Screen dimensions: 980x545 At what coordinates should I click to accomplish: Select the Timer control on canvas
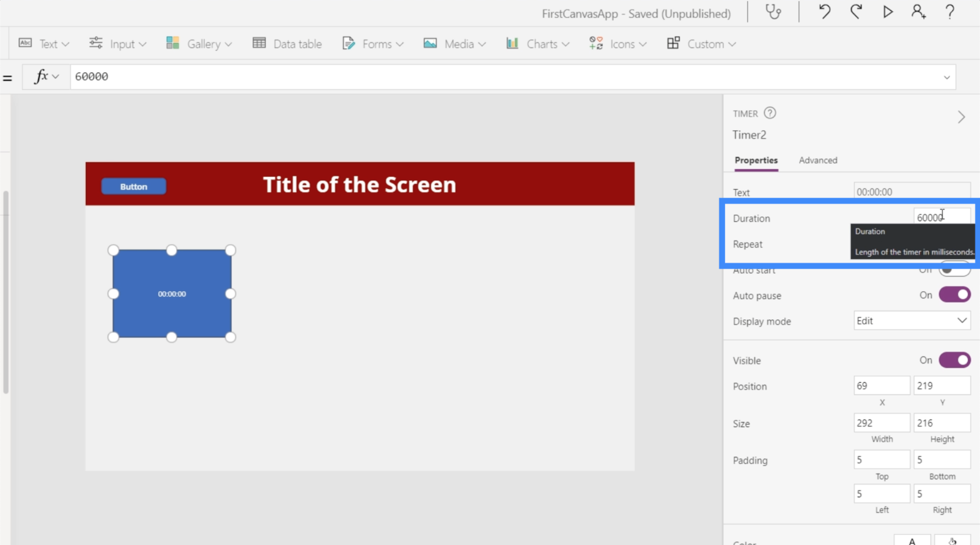coord(172,294)
